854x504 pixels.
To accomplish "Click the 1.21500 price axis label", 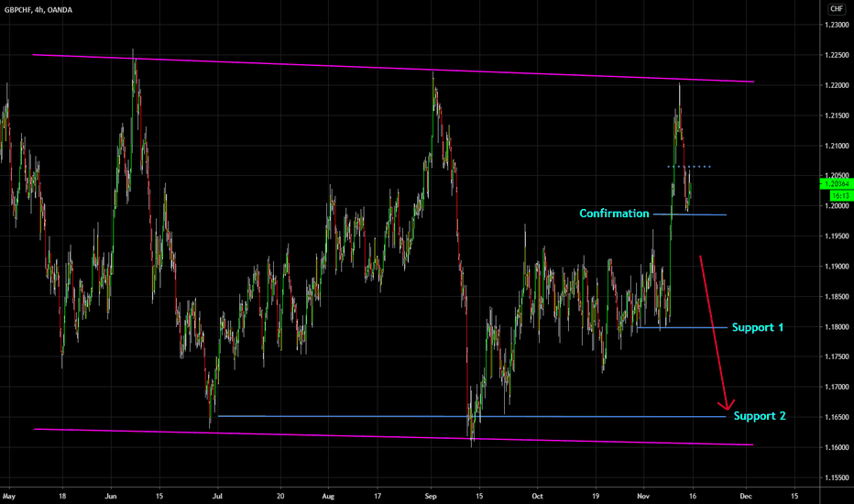I will (x=837, y=115).
